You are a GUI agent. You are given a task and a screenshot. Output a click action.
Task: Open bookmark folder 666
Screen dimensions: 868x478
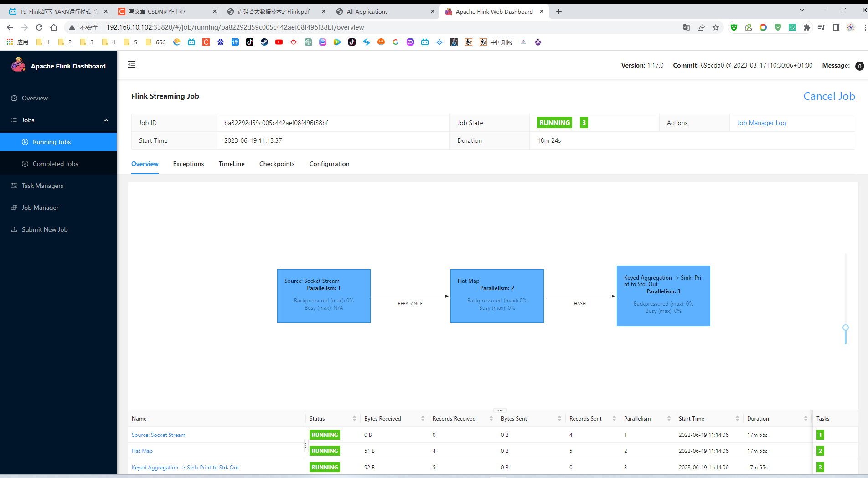pos(155,42)
